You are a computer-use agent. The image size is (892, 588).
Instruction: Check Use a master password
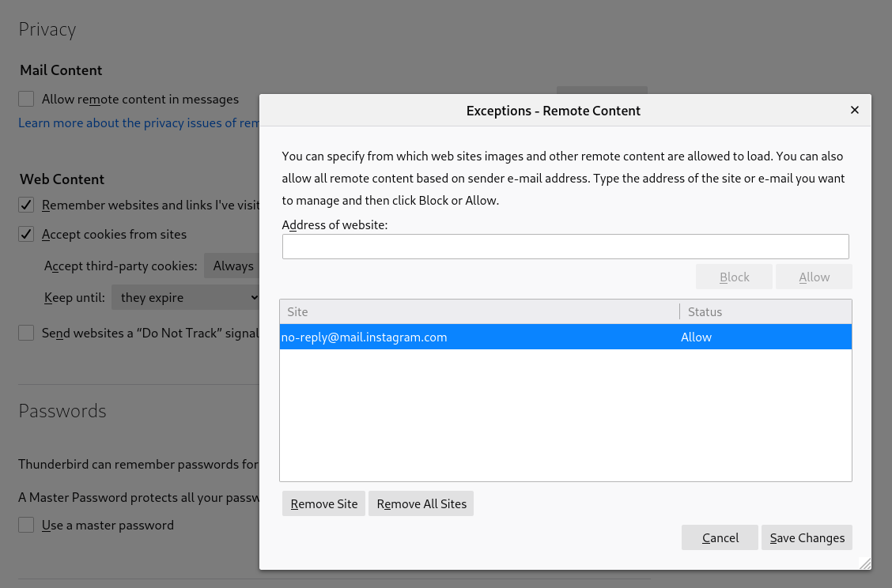(27, 525)
